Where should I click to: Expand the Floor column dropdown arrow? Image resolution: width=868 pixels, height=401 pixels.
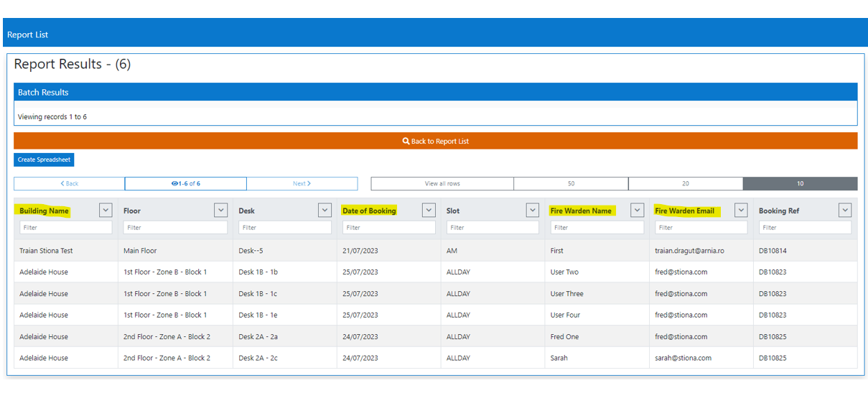220,210
